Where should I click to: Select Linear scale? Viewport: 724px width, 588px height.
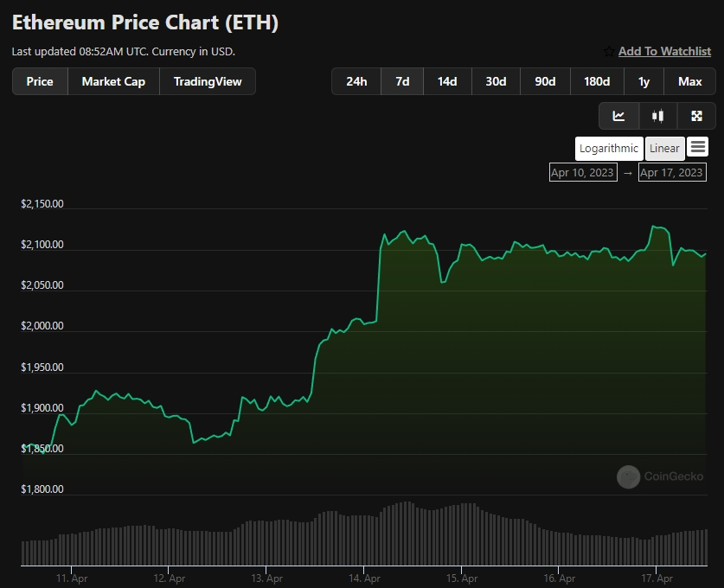(664, 149)
